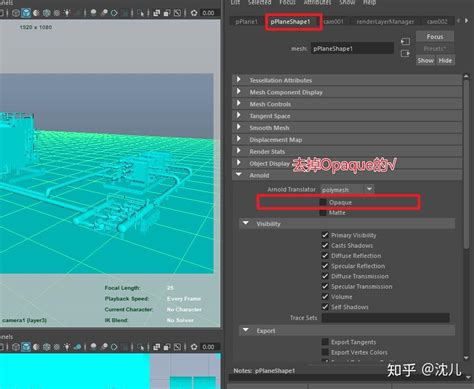Toggle Wireframe on Shaded in the upper viewport toolbar
This screenshot has height=389, width=474.
46,13
